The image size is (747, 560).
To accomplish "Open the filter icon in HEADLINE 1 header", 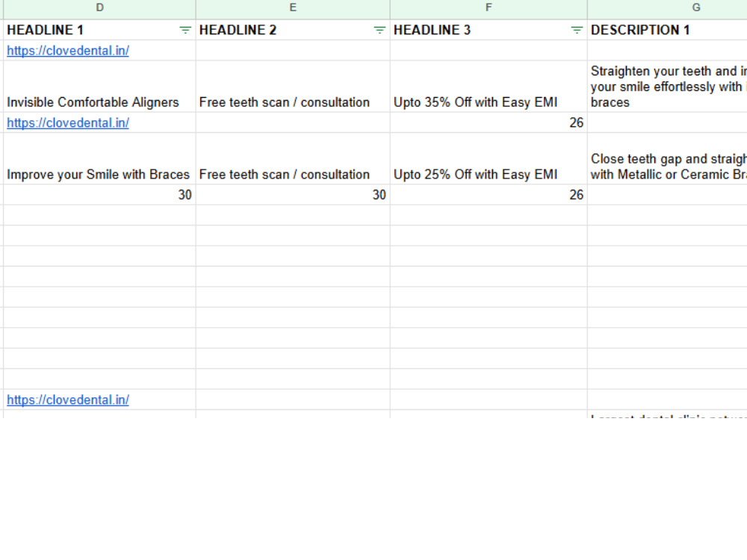I will (x=185, y=30).
